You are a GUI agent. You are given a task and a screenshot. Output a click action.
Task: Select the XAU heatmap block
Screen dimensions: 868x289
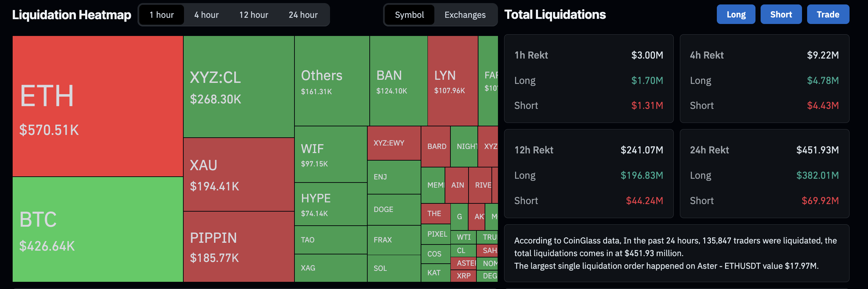coord(239,175)
